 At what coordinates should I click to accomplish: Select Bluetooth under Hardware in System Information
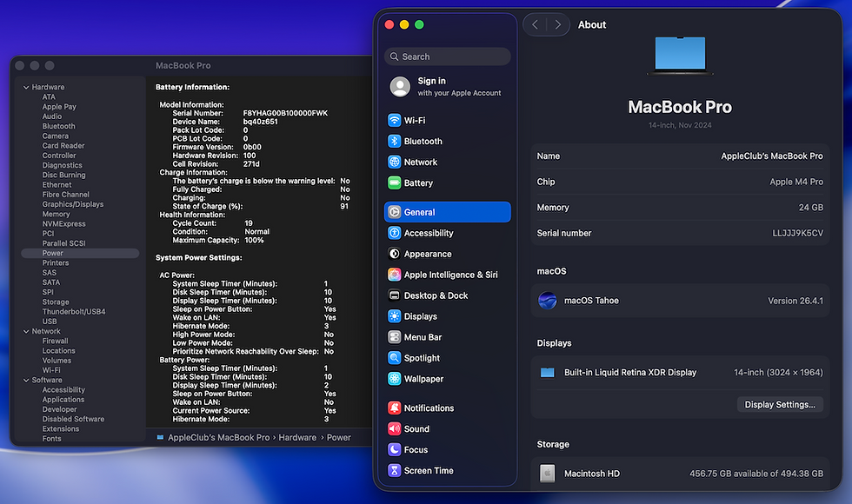pyautogui.click(x=59, y=126)
